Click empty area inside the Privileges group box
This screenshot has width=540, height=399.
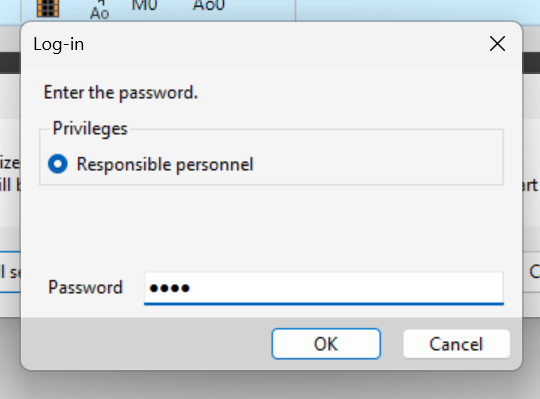coord(379,164)
